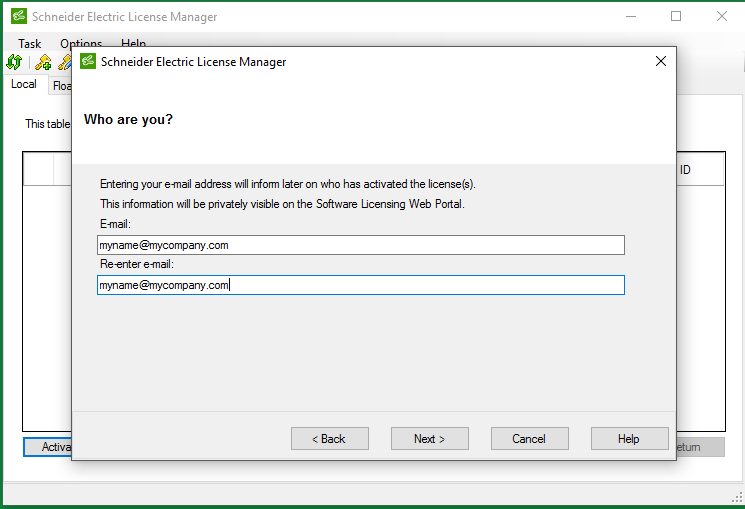The width and height of the screenshot is (745, 509).
Task: Open Help from the wizard dialog
Action: pos(630,439)
